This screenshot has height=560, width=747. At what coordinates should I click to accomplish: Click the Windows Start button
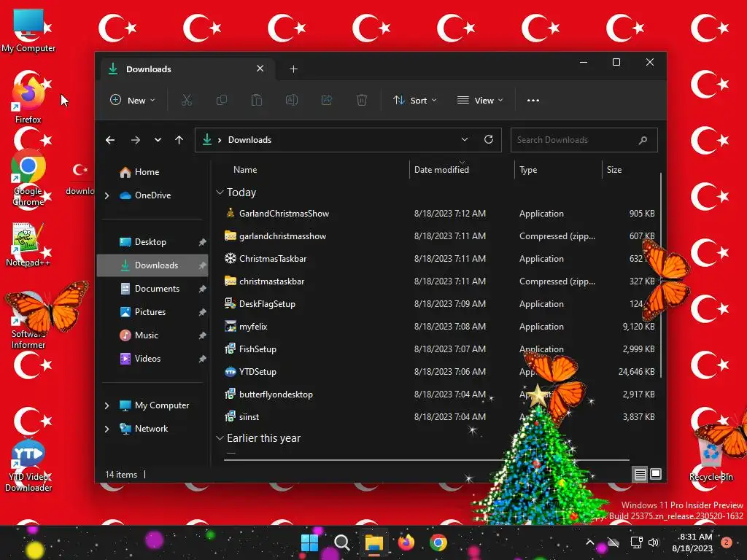point(309,542)
